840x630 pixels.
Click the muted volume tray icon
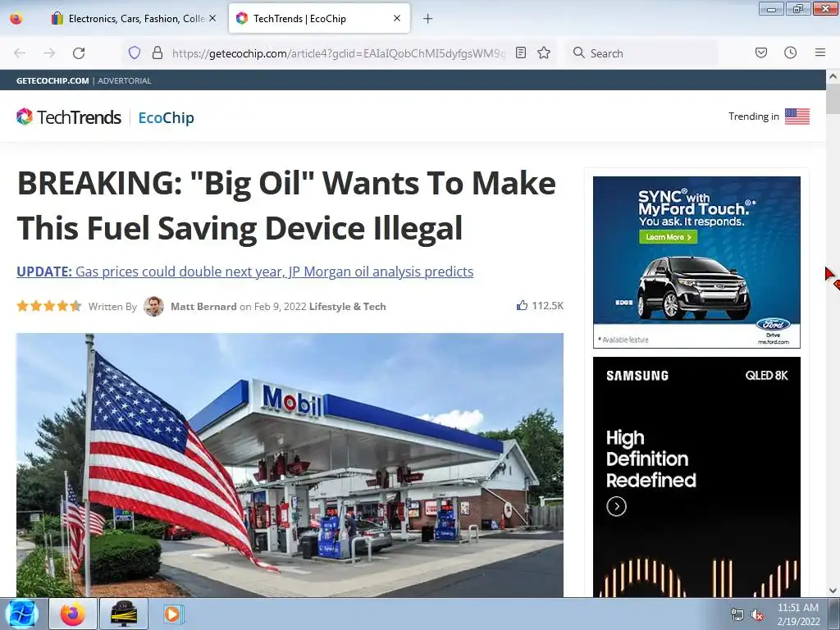[757, 614]
